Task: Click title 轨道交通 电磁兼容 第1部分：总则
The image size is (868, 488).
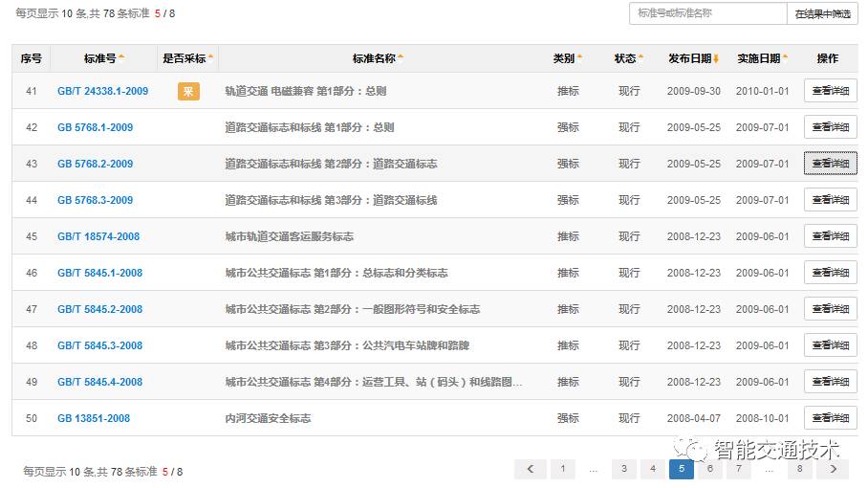Action: point(306,91)
